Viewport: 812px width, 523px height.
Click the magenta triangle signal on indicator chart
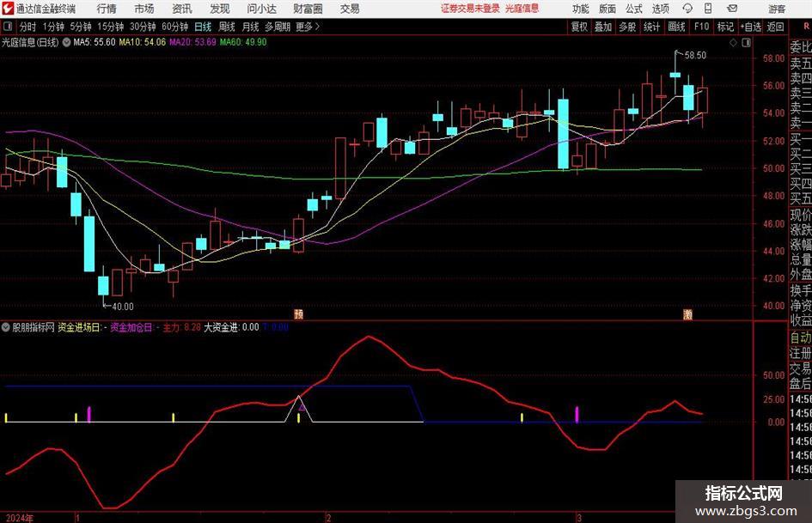[x=303, y=409]
